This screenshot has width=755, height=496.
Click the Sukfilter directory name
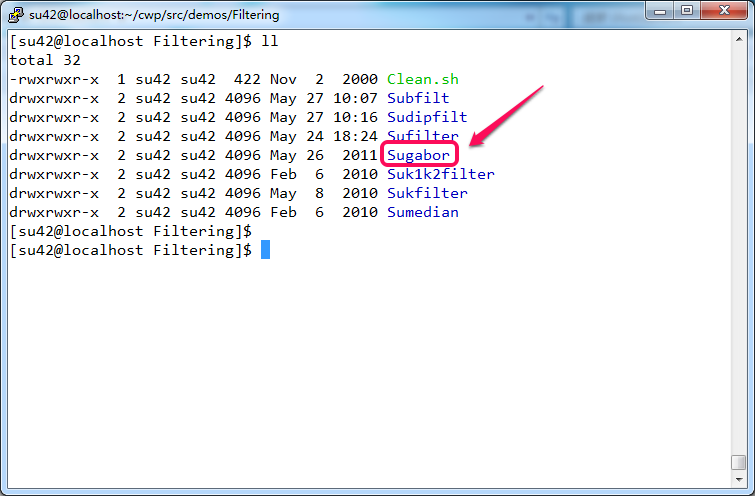[427, 193]
